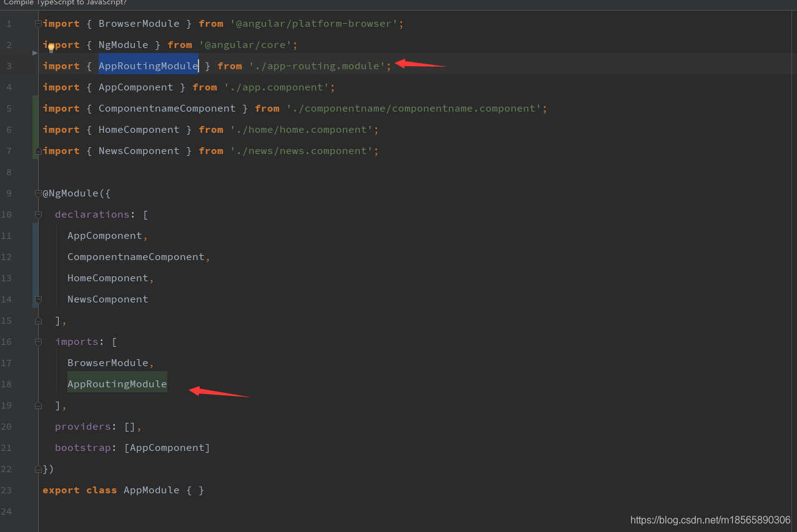Click HomeComponent in the declarations list

point(108,278)
